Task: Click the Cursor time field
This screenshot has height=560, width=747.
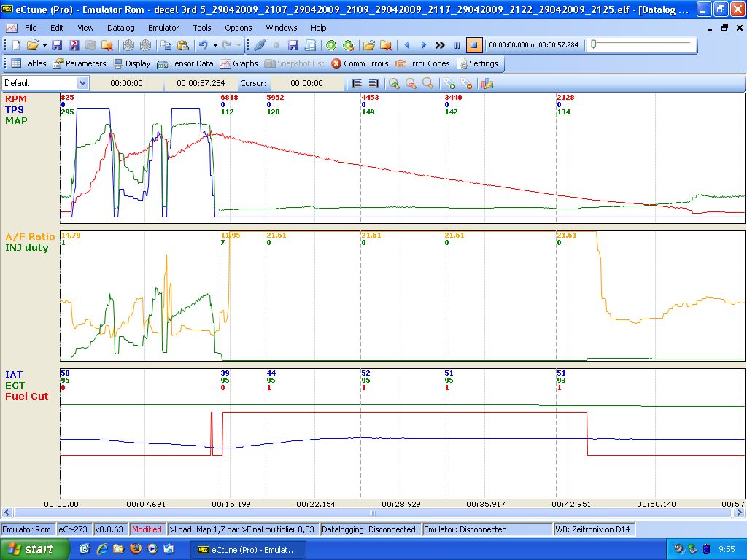Action: (307, 83)
